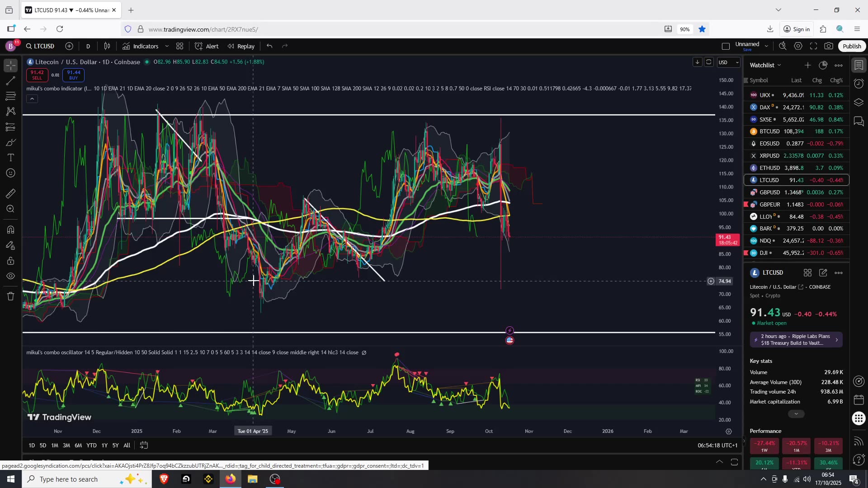
Task: Hide all drawings with the eye toggle
Action: click(x=10, y=276)
